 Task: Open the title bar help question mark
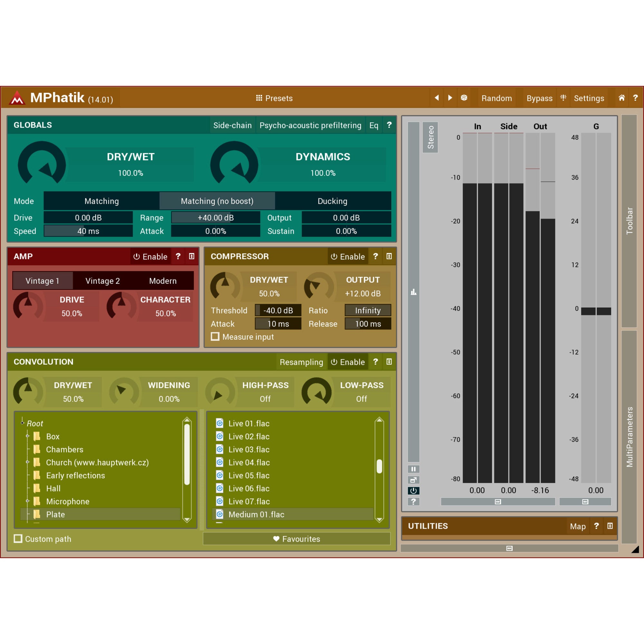(635, 98)
